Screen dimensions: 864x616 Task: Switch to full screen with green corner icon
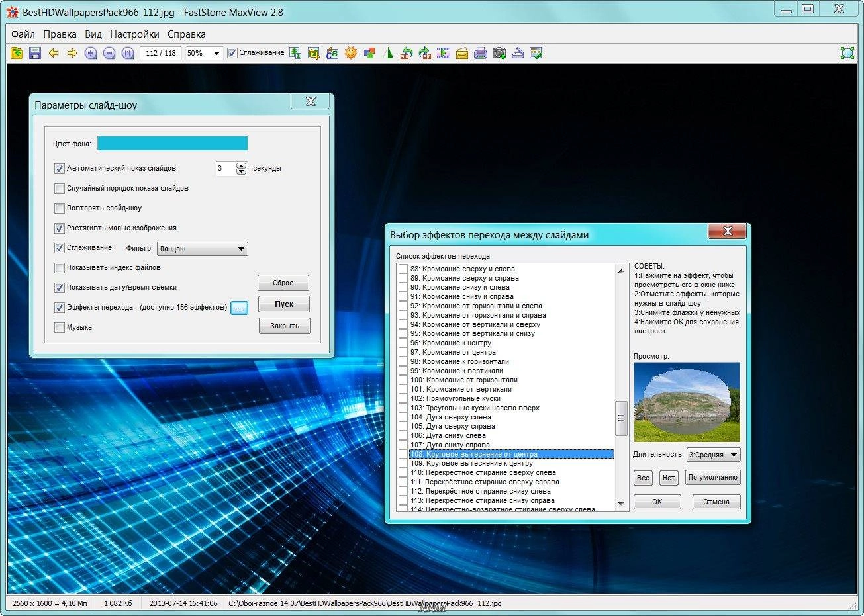tap(847, 53)
